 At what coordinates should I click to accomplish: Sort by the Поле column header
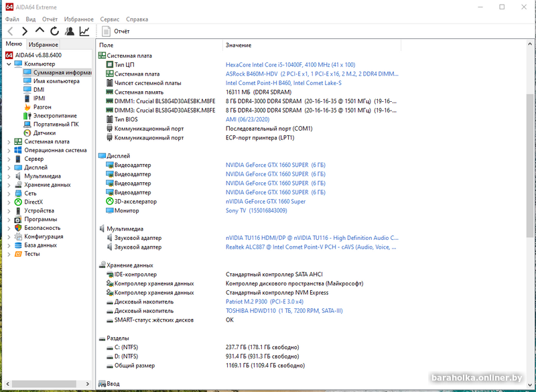(x=159, y=45)
